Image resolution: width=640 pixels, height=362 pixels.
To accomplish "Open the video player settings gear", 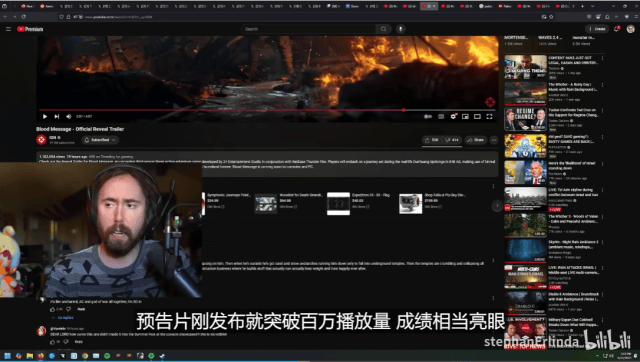I will 453,117.
